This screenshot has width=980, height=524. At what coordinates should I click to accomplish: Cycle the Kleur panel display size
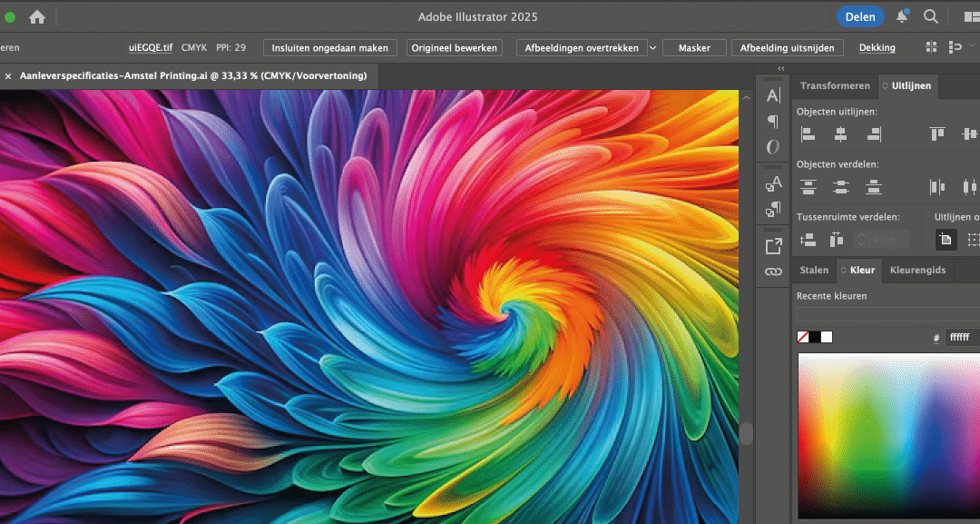tap(844, 271)
